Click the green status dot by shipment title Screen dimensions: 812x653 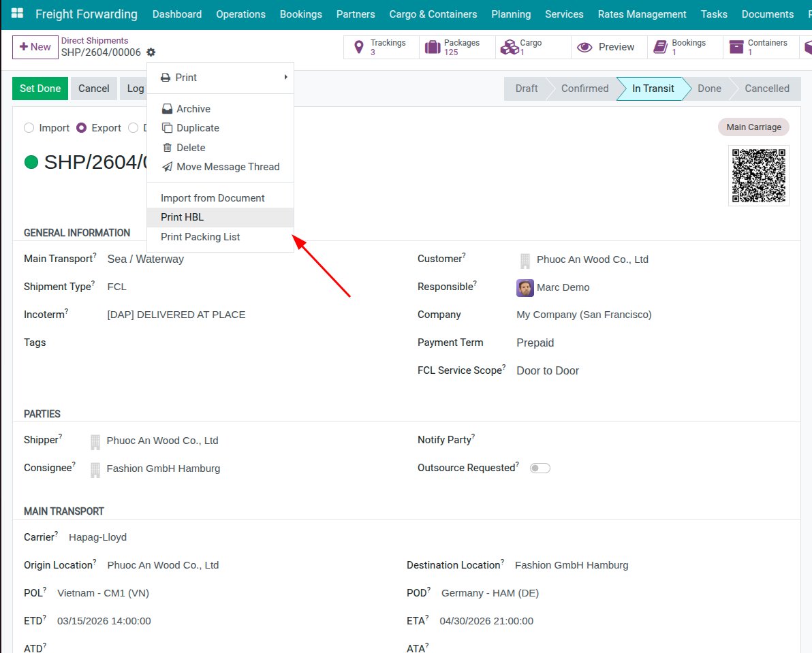(x=31, y=162)
